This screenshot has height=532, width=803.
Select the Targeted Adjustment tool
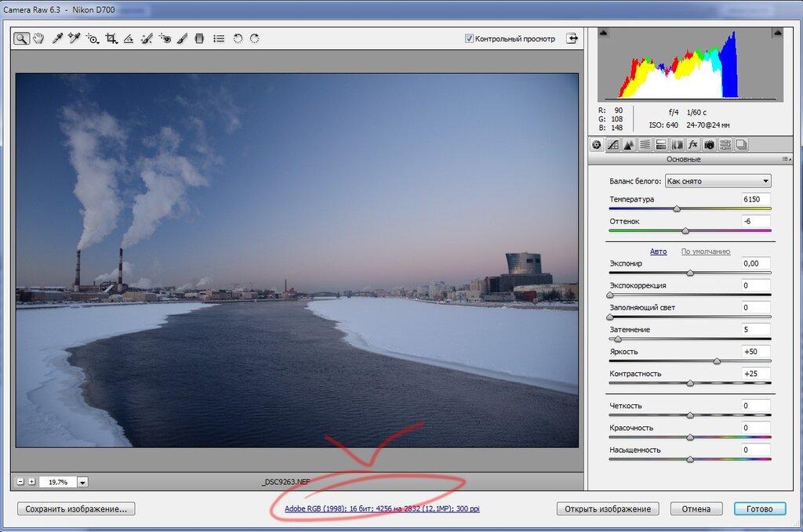[x=93, y=38]
